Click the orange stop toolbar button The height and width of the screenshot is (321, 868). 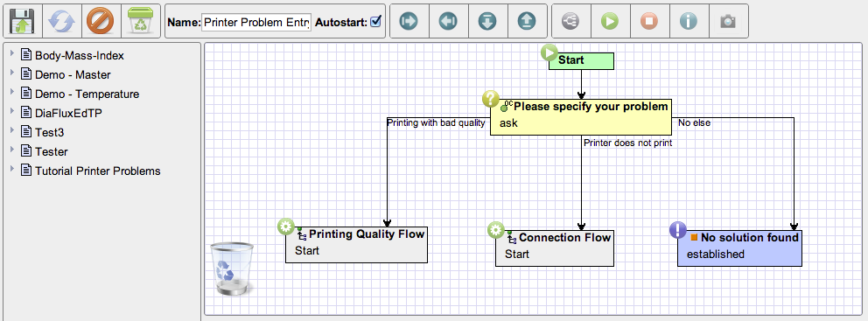click(648, 22)
